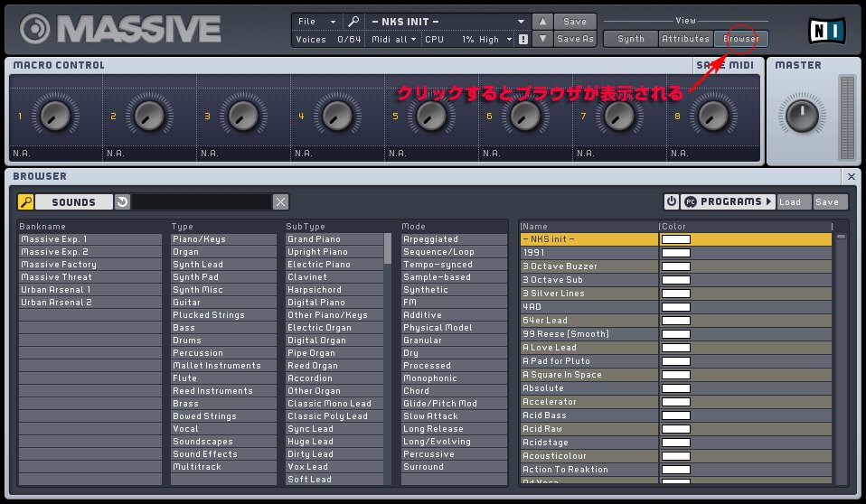Close the Browser panel
Screen dimensions: 866x504
tap(852, 177)
